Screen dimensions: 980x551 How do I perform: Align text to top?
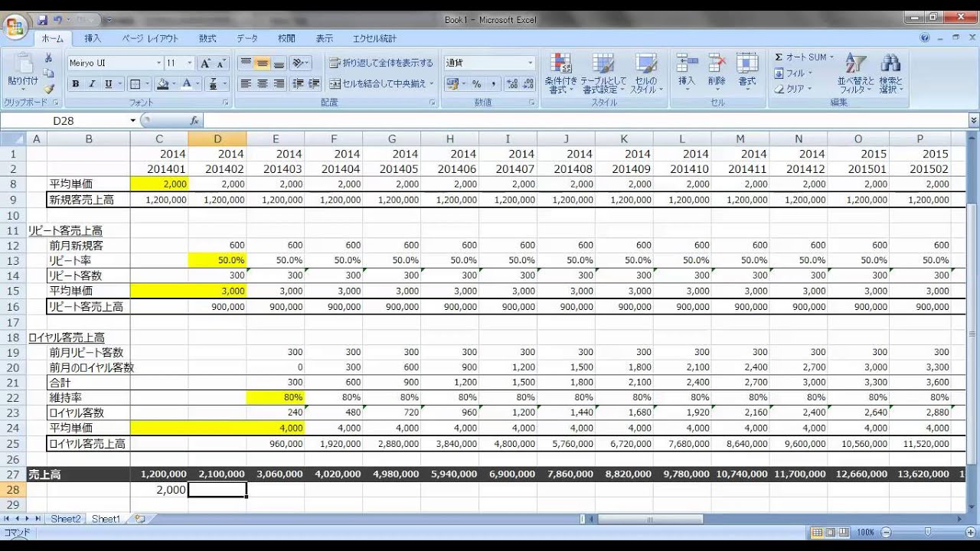pyautogui.click(x=246, y=64)
